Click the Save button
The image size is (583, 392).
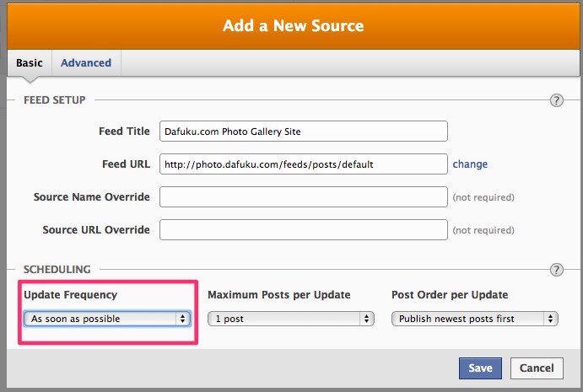[x=480, y=368]
